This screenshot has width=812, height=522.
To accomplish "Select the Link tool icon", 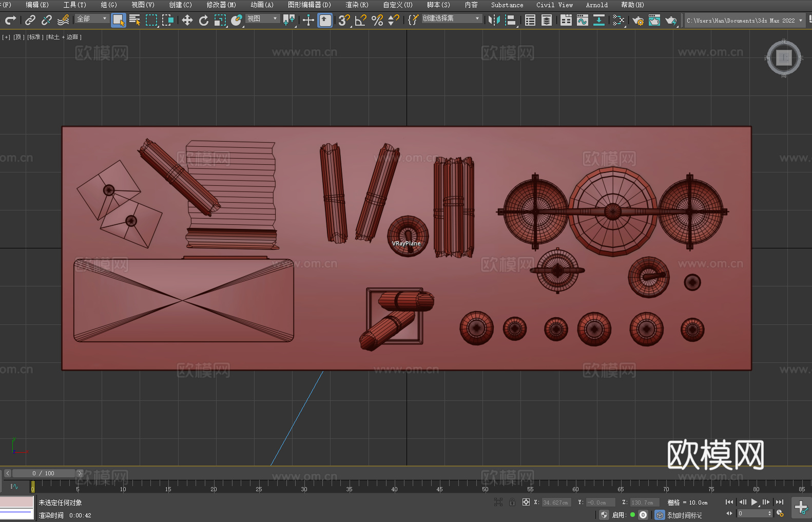I will 30,20.
